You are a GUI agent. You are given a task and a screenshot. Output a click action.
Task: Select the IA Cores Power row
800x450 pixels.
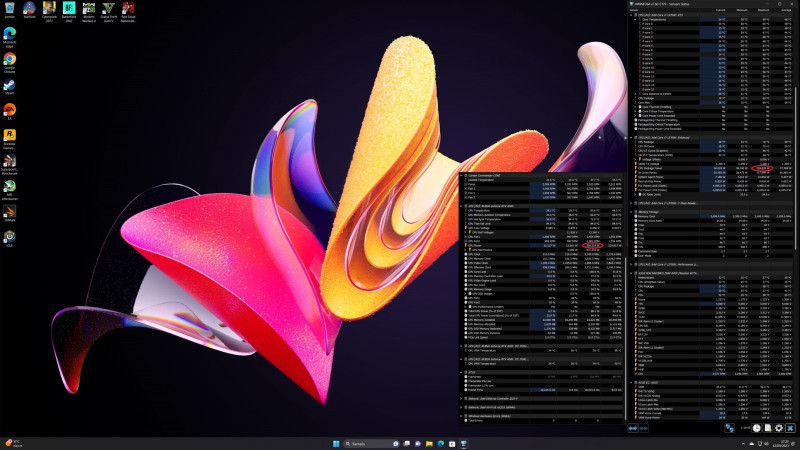(x=711, y=172)
